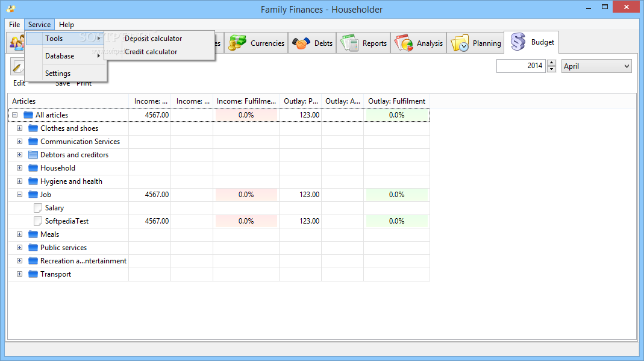This screenshot has height=361, width=644.
Task: Click the Print toolbar label
Action: click(x=84, y=84)
